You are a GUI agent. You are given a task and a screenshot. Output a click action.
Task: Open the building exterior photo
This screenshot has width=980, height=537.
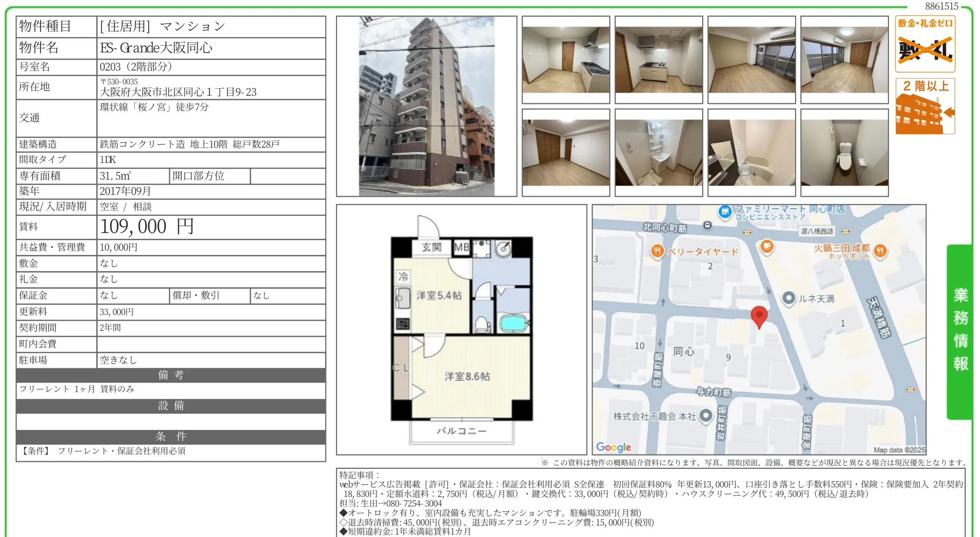[426, 106]
